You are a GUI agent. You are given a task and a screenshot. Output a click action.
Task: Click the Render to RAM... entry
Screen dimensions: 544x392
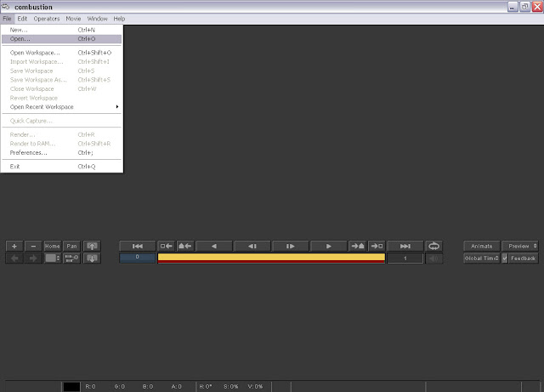click(62, 144)
